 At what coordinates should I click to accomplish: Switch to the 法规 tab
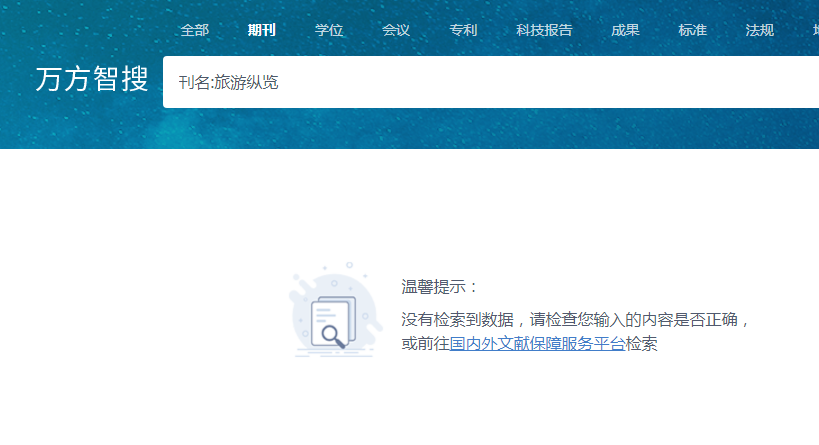(759, 30)
